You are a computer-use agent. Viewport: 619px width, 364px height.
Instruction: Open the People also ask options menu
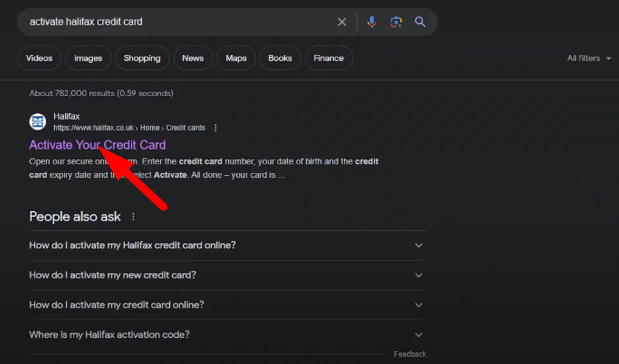[133, 217]
